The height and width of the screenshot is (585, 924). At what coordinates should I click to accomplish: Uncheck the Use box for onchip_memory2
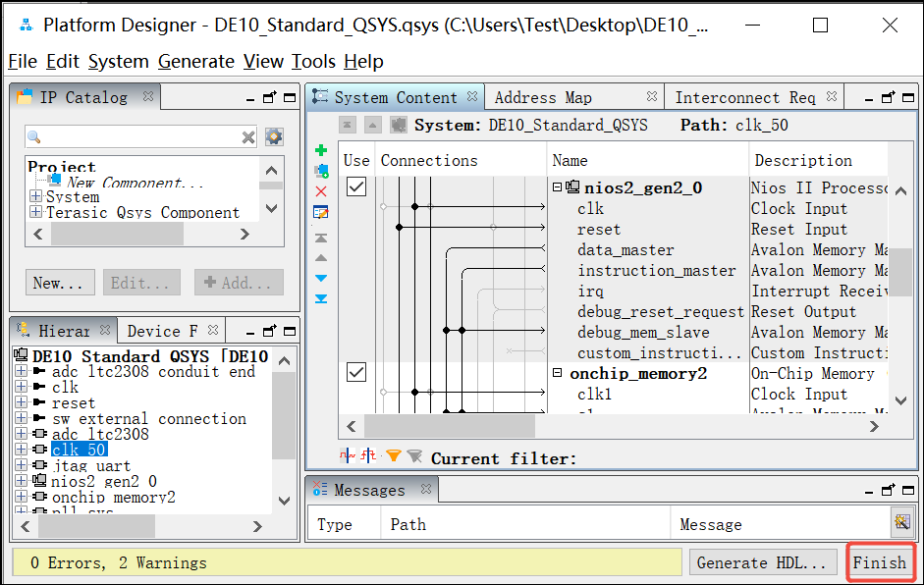(x=356, y=372)
